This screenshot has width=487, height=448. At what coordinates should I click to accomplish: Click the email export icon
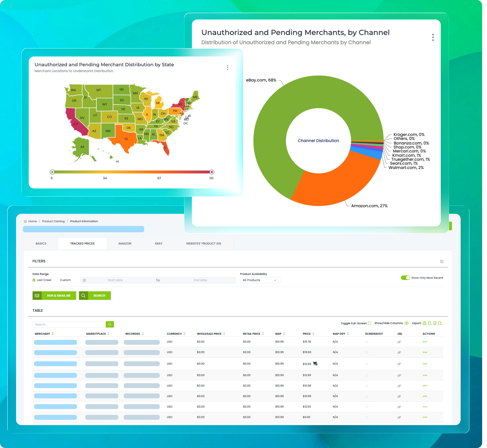coord(424,323)
